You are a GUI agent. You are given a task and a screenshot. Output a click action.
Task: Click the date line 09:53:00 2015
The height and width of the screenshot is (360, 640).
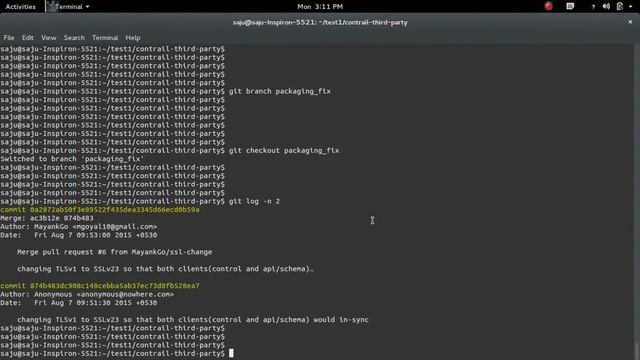[x=79, y=235]
